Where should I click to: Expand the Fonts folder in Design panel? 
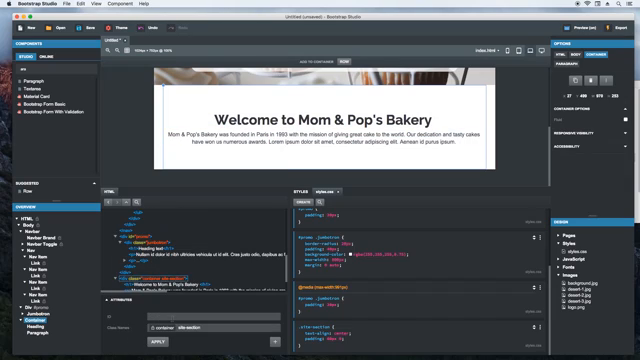(x=558, y=267)
